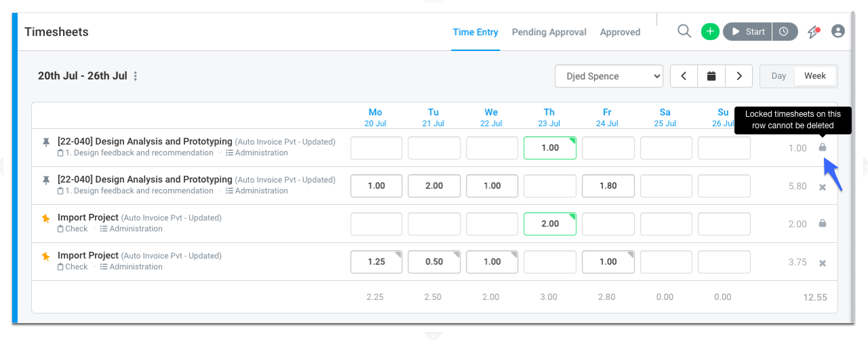The height and width of the screenshot is (340, 868).
Task: Delete the 3.75 total Import Project row
Action: pos(823,263)
